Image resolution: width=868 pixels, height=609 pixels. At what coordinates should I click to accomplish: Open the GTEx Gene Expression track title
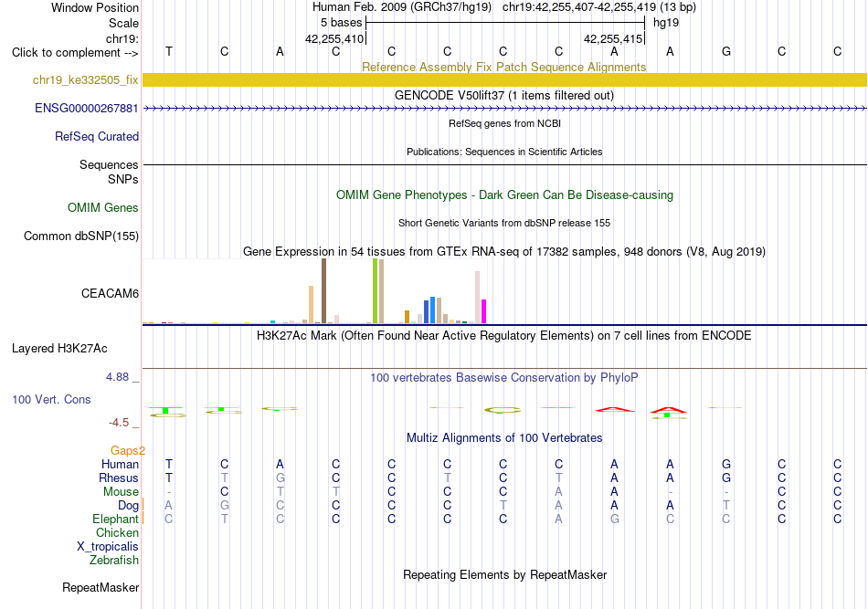pos(504,252)
